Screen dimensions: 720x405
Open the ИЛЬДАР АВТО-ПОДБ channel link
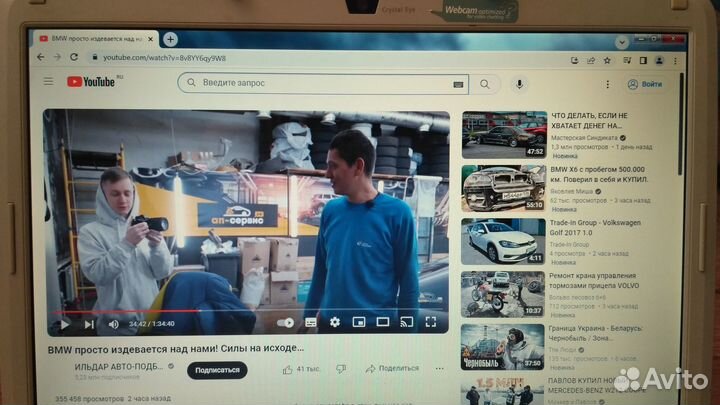pos(118,367)
